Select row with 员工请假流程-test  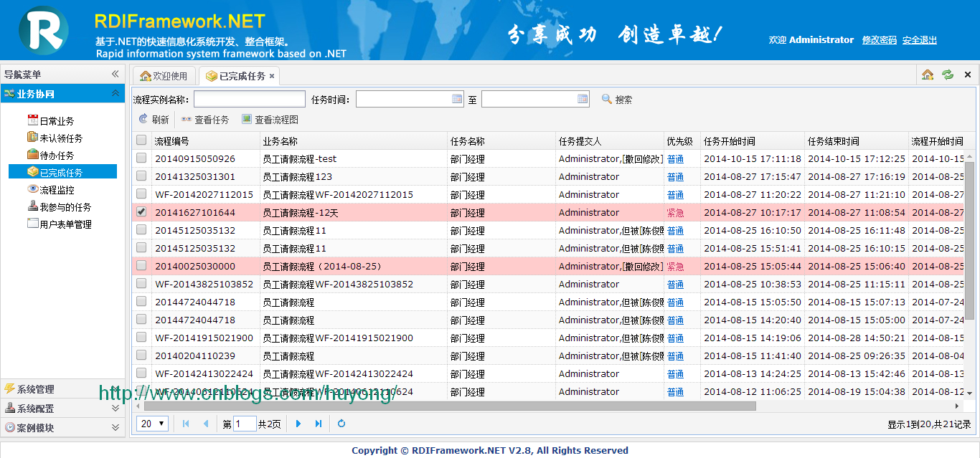(x=548, y=158)
